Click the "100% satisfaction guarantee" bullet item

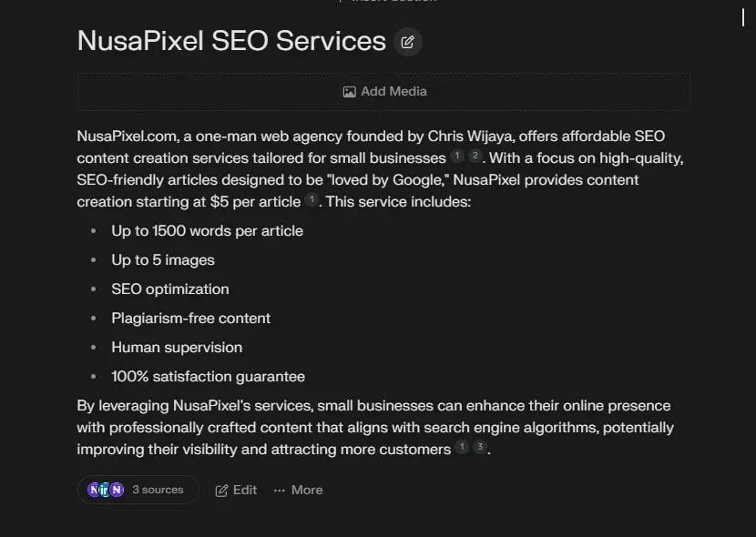coord(208,377)
